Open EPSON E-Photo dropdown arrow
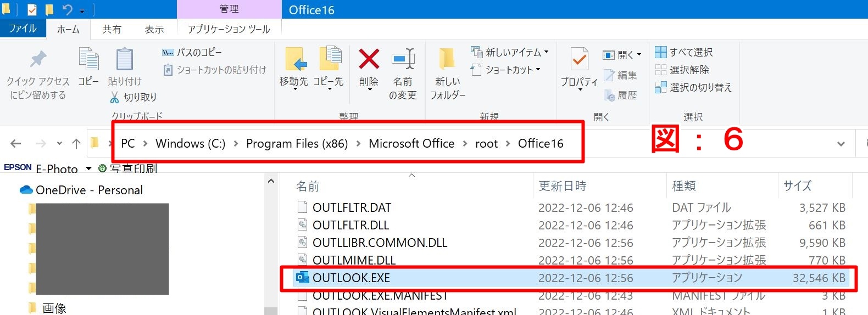 88,168
